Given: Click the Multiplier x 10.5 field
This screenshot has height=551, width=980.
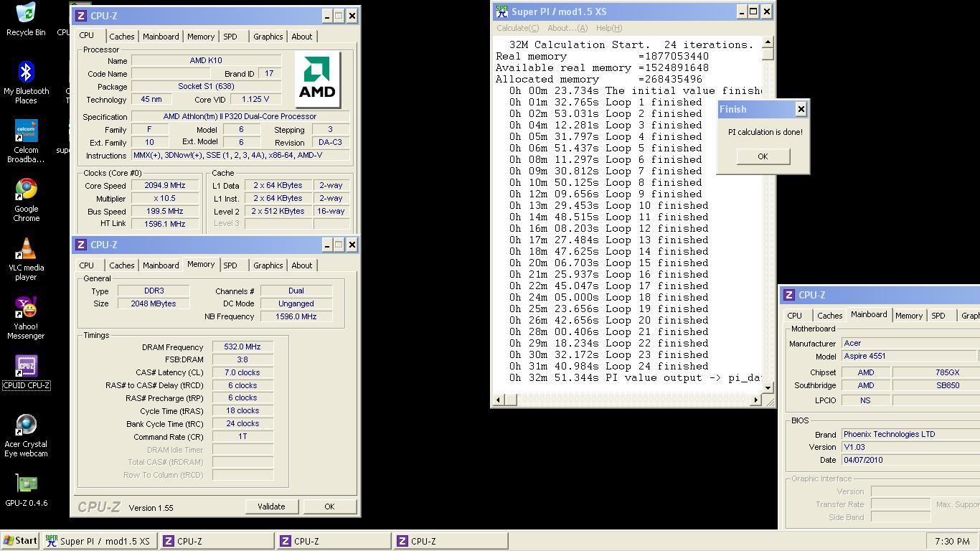Looking at the screenshot, I should [164, 198].
